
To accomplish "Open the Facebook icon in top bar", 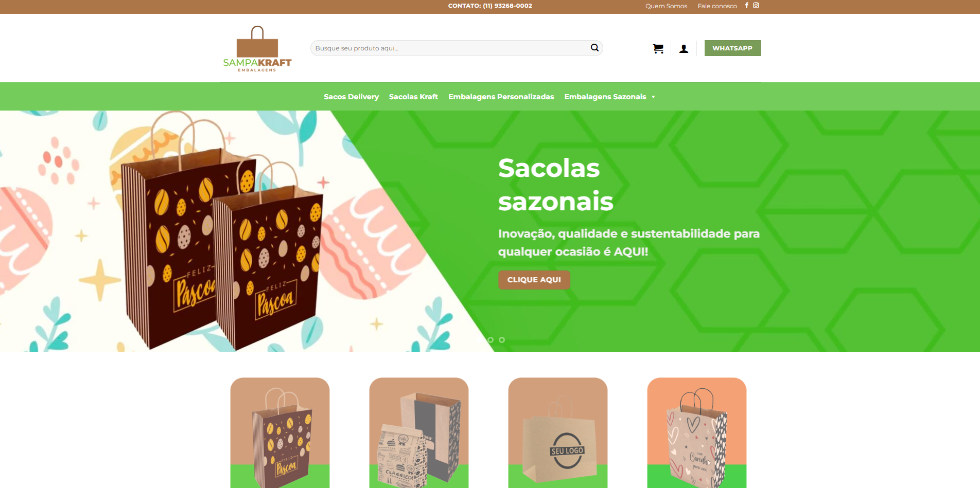I will pyautogui.click(x=747, y=6).
